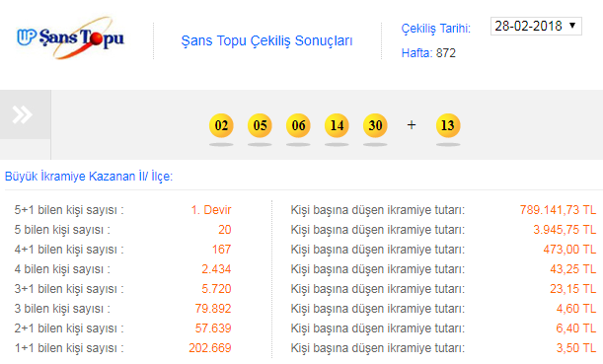The image size is (603, 364).
Task: Click the Çekiliş Tarihi label
Action: point(435,28)
